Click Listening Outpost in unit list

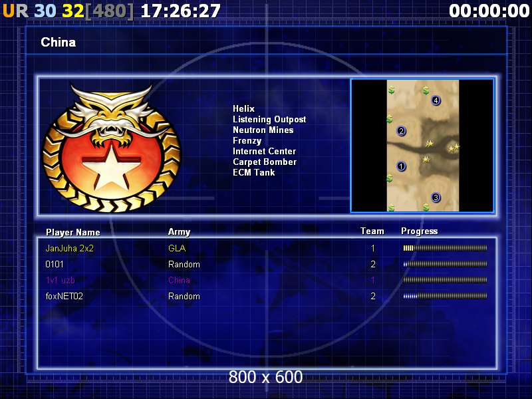point(269,120)
